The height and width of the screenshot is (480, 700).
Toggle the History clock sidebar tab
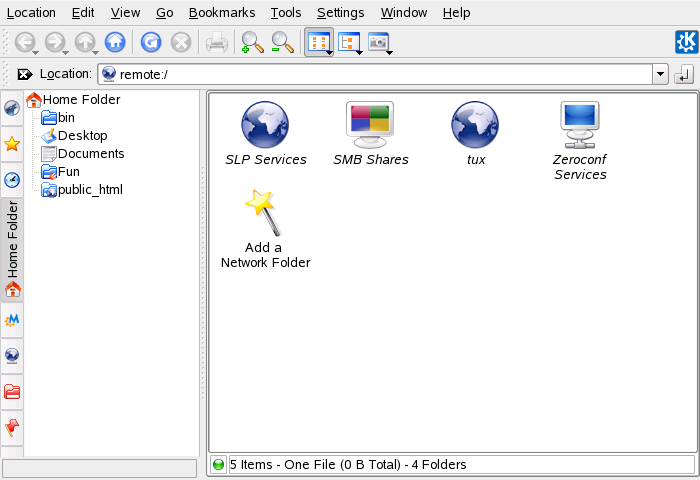coord(12,180)
